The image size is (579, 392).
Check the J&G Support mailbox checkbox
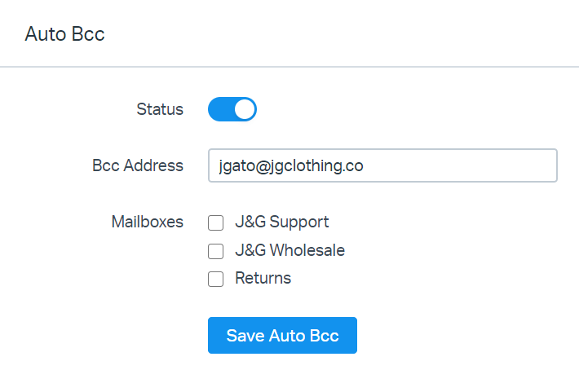coord(215,222)
